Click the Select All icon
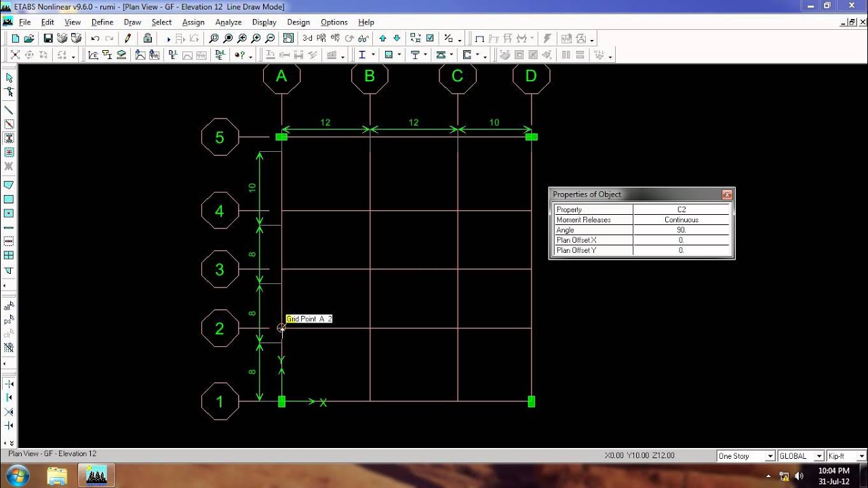Image resolution: width=868 pixels, height=488 pixels. [9, 306]
